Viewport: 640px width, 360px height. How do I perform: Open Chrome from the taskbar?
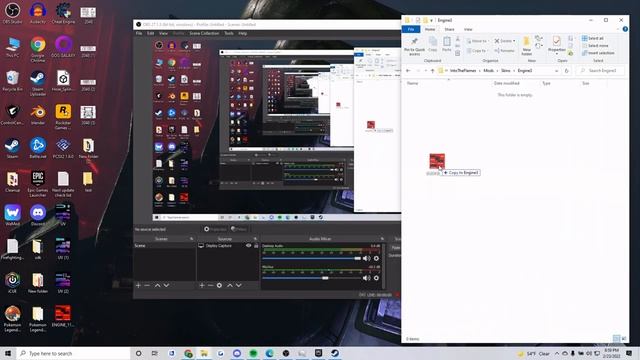pos(188,353)
